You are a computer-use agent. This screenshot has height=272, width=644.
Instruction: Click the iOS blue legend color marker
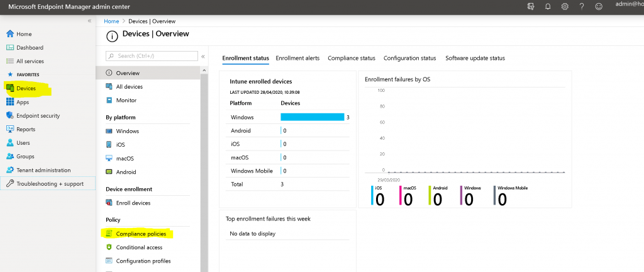(x=372, y=195)
